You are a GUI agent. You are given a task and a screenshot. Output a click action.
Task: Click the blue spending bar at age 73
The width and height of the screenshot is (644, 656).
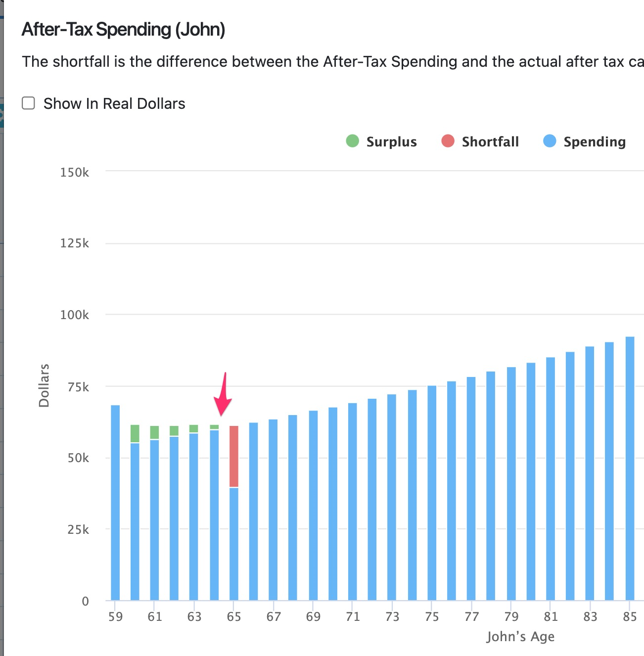tap(392, 495)
